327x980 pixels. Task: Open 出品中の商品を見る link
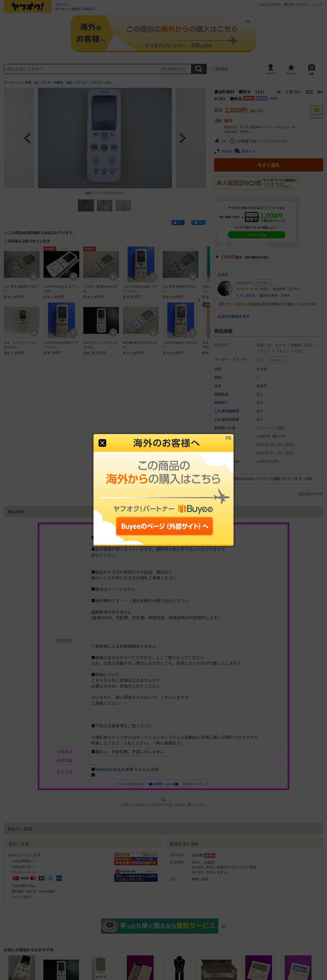pyautogui.click(x=233, y=316)
